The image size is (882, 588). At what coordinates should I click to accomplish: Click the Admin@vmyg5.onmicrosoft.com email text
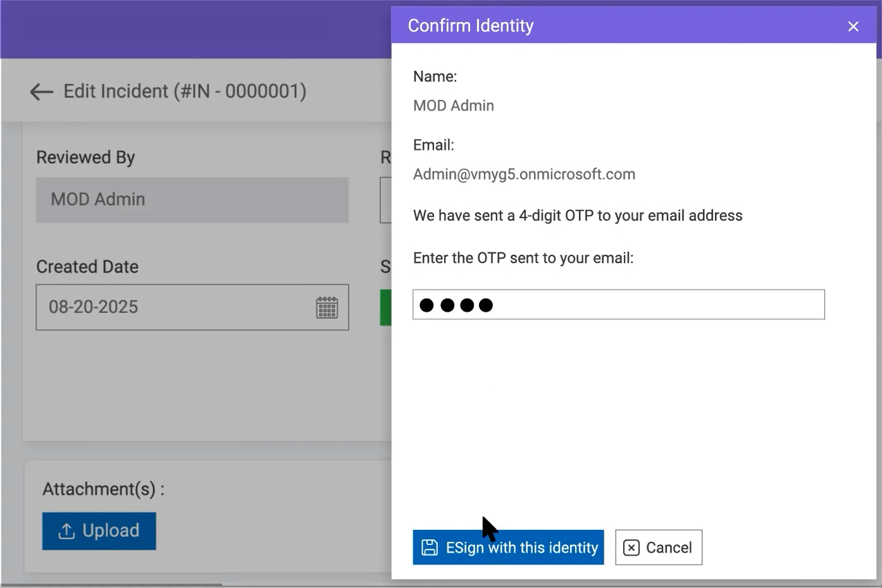coord(524,175)
